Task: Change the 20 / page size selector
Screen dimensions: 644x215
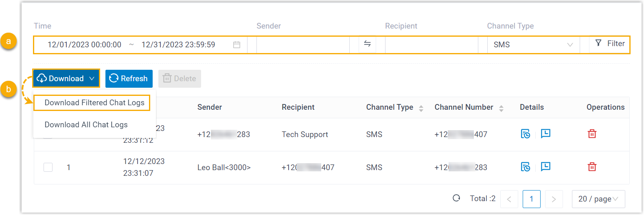Action: 598,199
